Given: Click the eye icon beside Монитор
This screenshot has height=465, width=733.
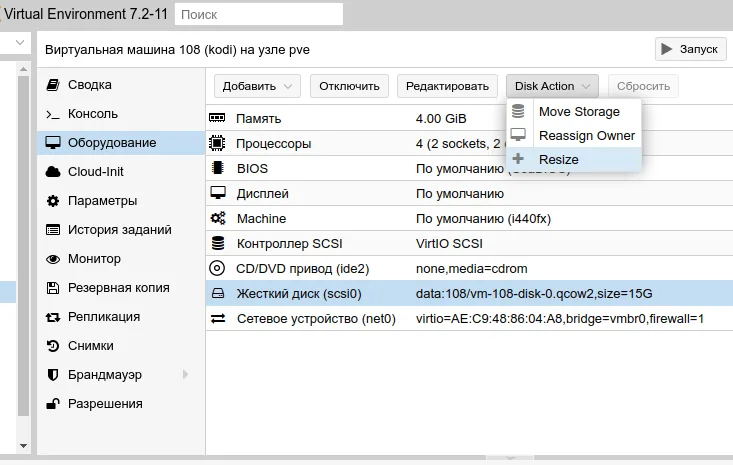Looking at the screenshot, I should click(53, 259).
